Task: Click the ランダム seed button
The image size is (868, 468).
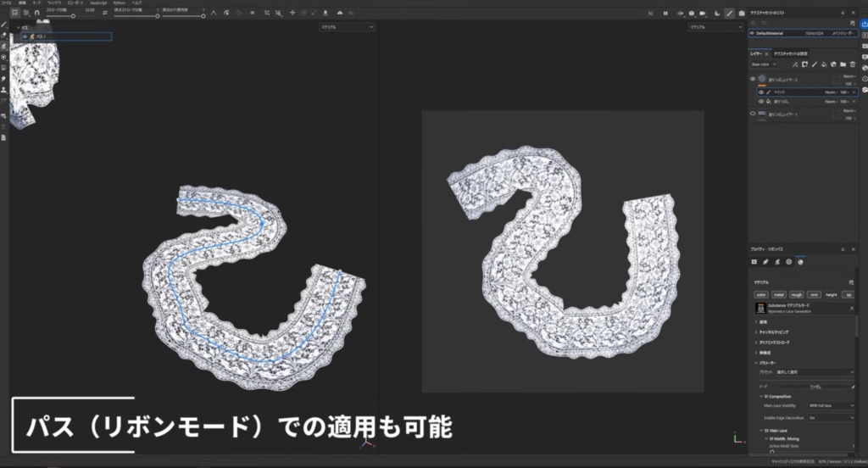Action: point(815,387)
